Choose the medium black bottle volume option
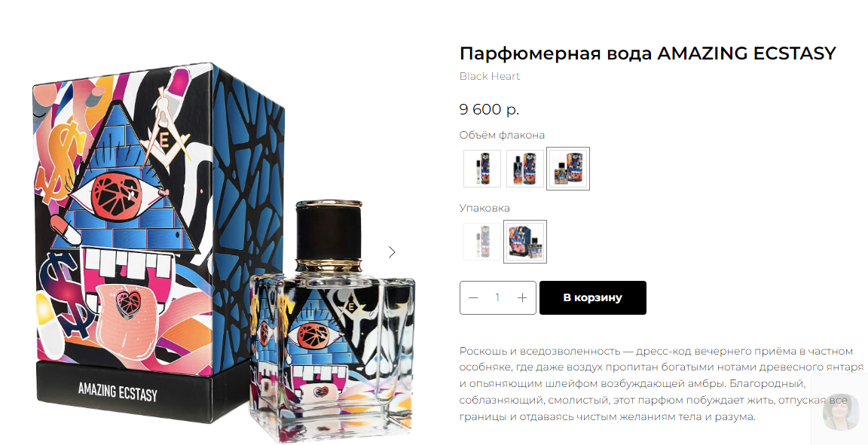 point(524,168)
